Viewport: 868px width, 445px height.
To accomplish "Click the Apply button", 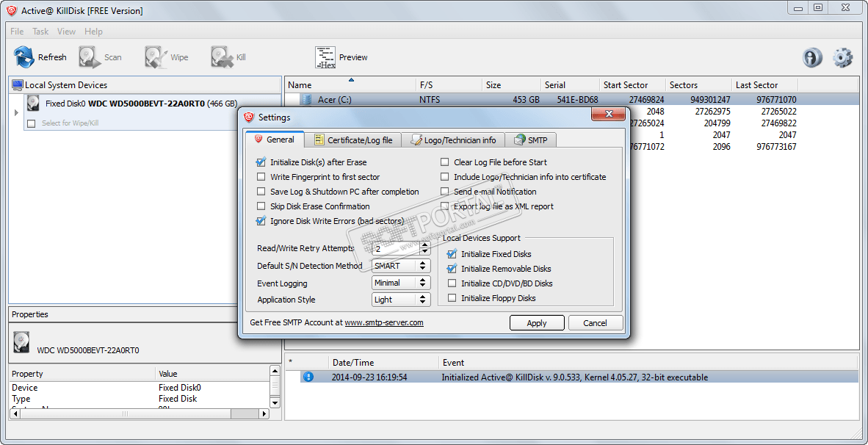I will pos(537,323).
